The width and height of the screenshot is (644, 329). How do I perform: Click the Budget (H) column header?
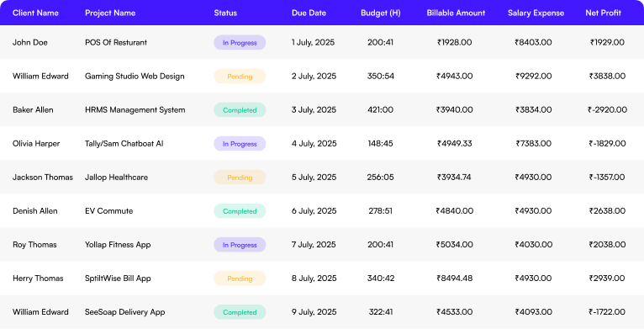[380, 13]
